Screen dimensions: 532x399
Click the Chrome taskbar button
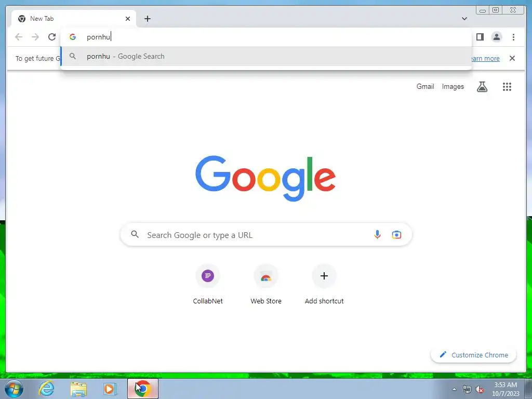tap(143, 389)
